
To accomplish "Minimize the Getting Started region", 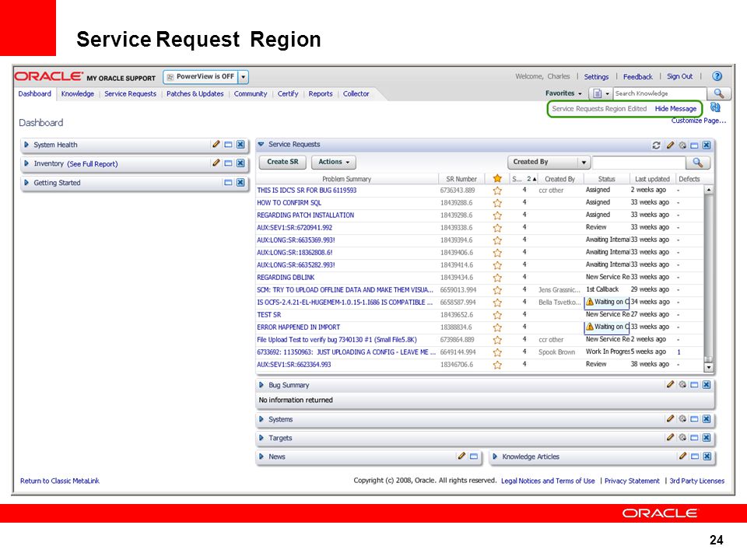I will [228, 182].
